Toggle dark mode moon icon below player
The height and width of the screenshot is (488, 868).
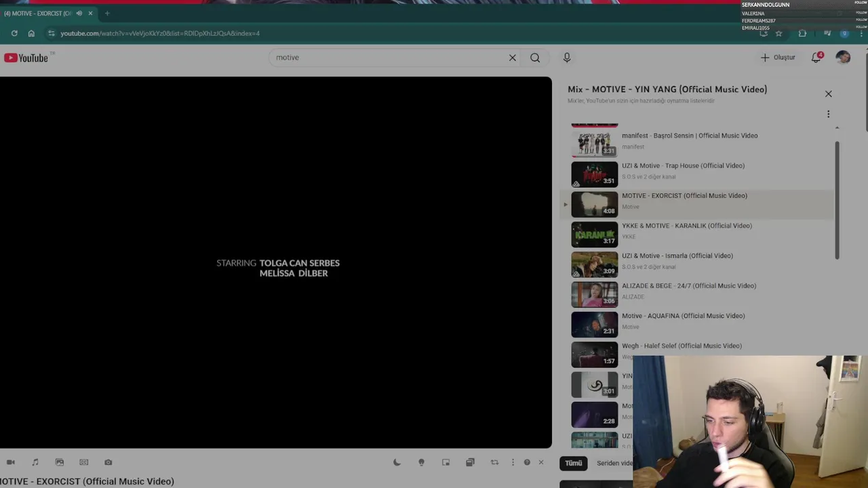tap(397, 462)
